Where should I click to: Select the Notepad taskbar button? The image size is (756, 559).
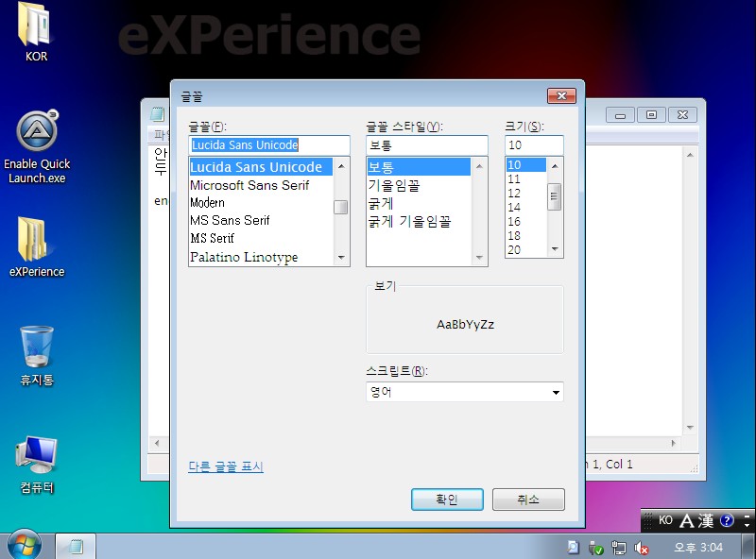(x=76, y=547)
